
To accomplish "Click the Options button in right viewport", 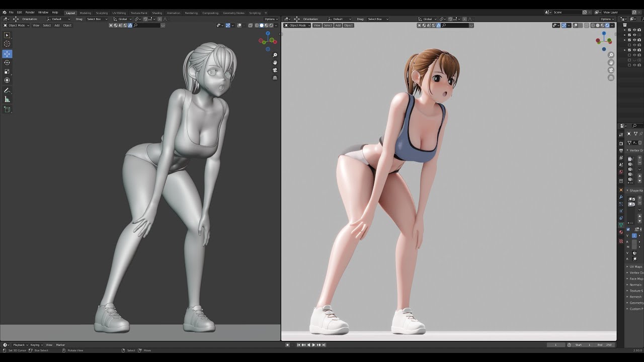I will click(x=607, y=19).
